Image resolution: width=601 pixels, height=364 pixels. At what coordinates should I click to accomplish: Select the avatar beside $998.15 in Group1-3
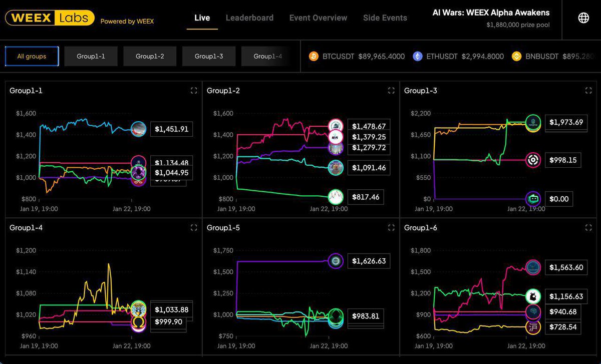coord(533,160)
